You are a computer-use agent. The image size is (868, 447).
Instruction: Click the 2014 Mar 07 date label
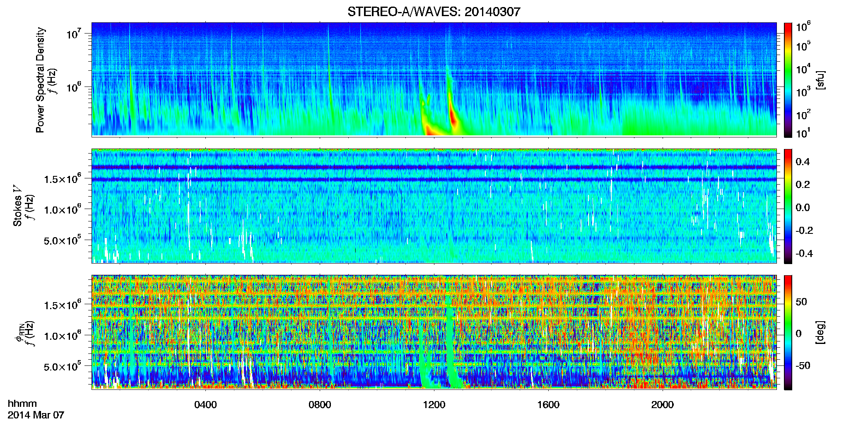(x=36, y=415)
